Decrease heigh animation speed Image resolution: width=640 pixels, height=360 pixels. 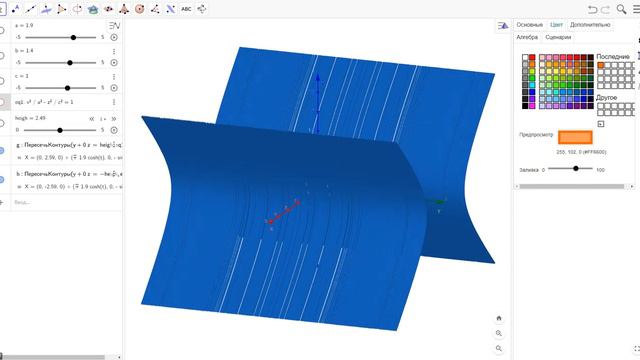click(91, 119)
